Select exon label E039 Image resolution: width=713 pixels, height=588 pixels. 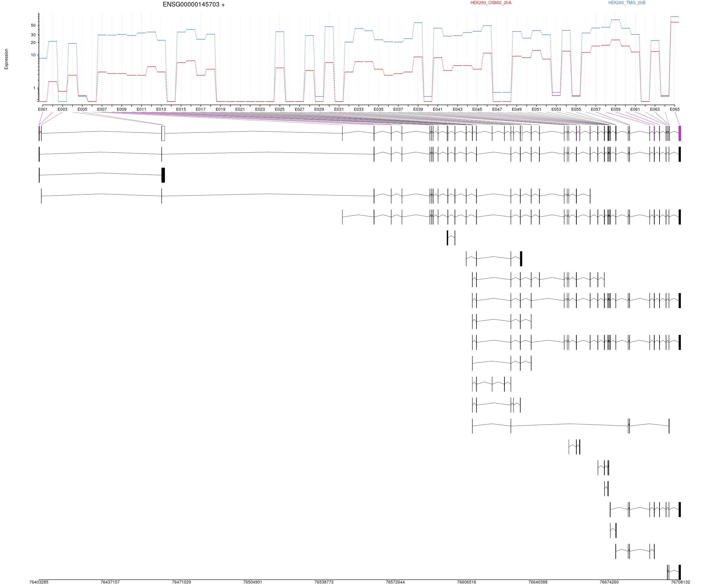418,109
